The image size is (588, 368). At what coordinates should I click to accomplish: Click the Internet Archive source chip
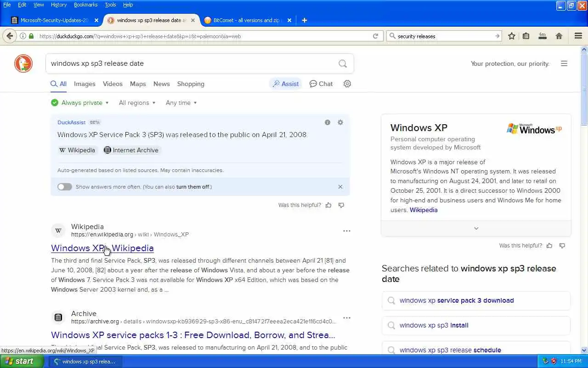click(131, 150)
